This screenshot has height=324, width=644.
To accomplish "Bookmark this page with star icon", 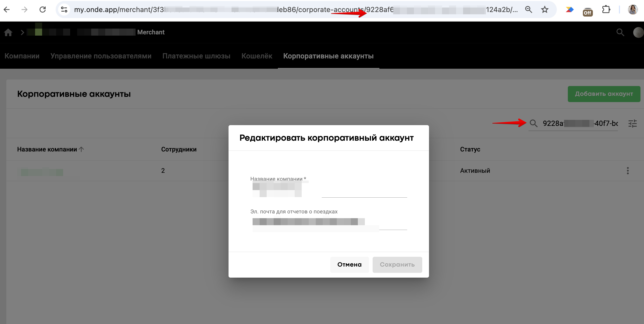I will tap(545, 10).
